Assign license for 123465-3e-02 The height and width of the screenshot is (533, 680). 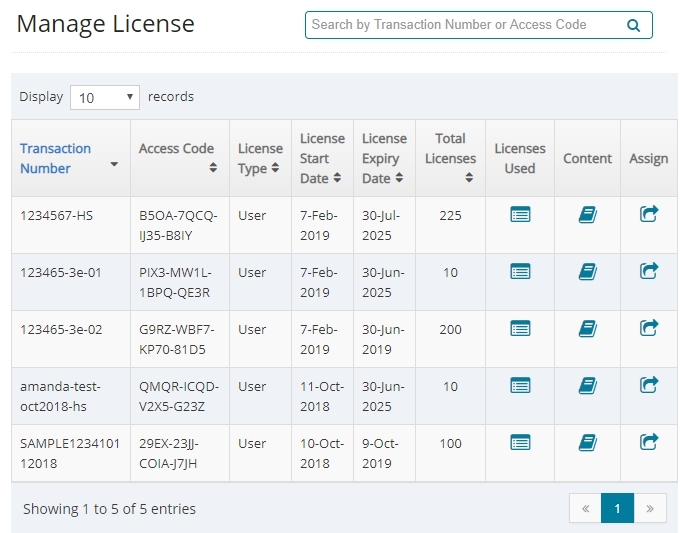click(649, 327)
